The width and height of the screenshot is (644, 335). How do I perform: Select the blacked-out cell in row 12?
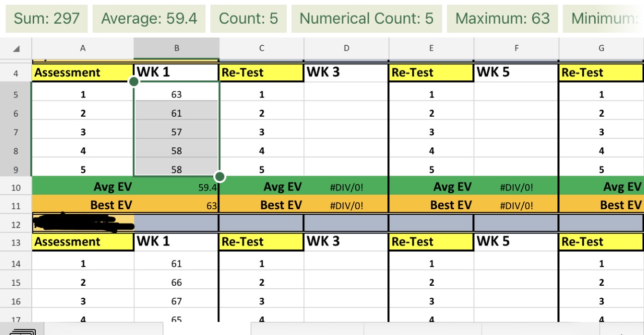[83, 223]
